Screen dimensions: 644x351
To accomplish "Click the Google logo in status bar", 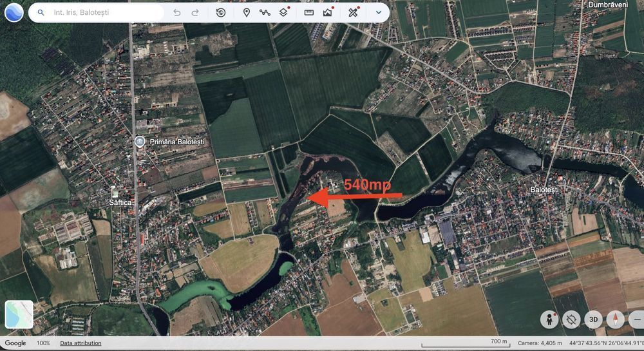I will tap(15, 343).
